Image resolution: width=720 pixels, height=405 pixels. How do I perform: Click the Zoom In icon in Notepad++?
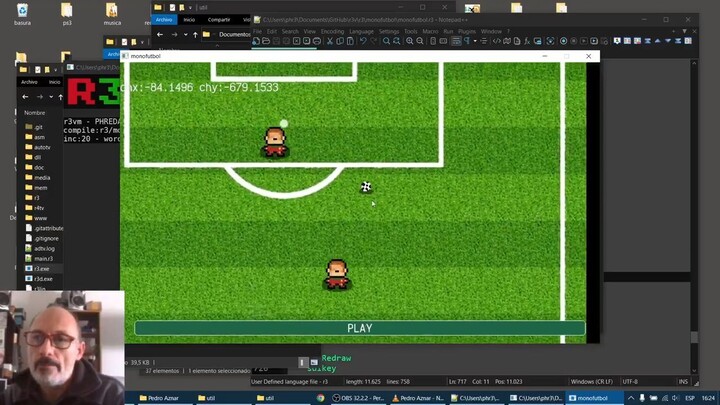[410, 41]
